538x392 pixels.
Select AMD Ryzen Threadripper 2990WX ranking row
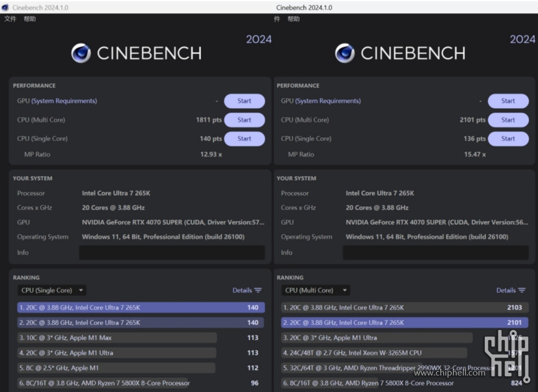coord(405,368)
